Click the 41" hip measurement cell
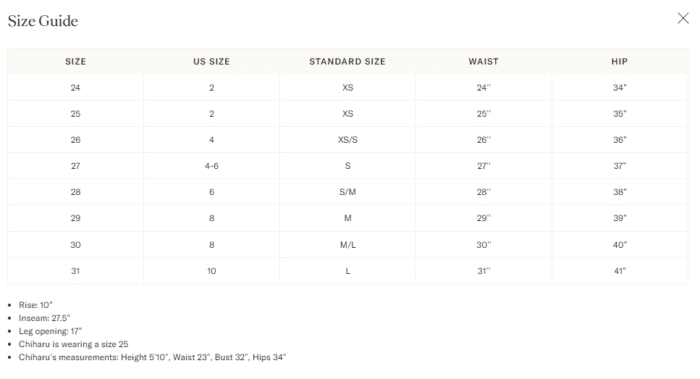The height and width of the screenshot is (379, 700). pyautogui.click(x=619, y=271)
